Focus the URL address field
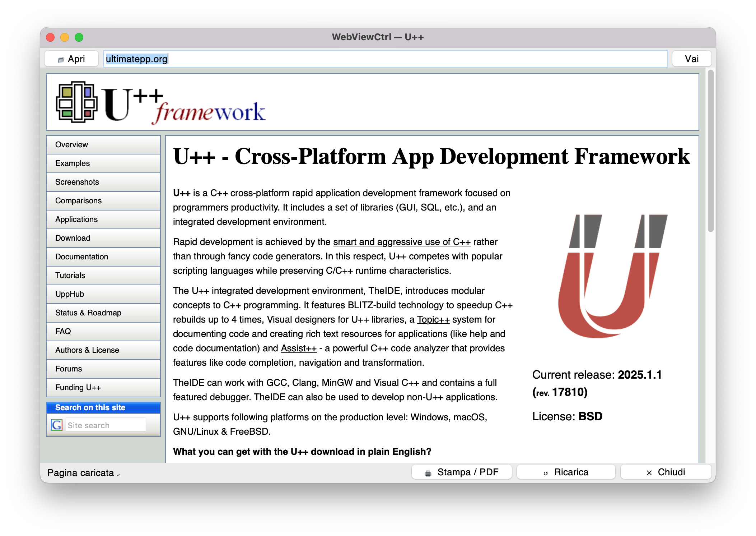 point(386,59)
